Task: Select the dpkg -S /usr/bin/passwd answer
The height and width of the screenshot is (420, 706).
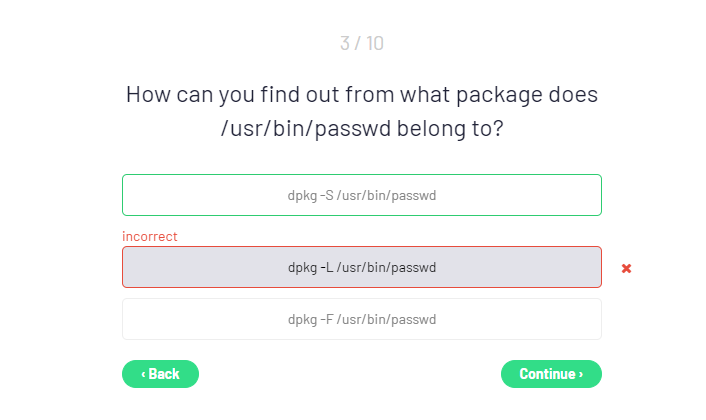Action: pyautogui.click(x=361, y=195)
